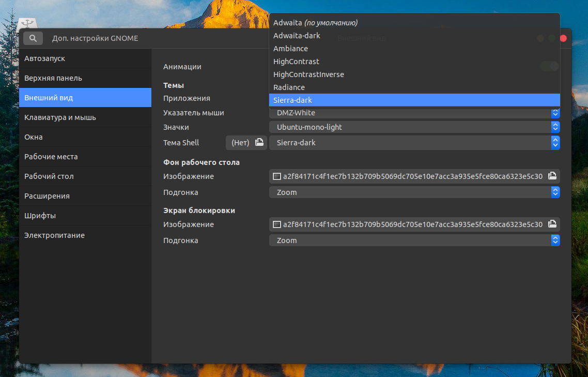The image size is (588, 377).
Task: Select Radiance in theme dropdown list
Action: (x=414, y=87)
